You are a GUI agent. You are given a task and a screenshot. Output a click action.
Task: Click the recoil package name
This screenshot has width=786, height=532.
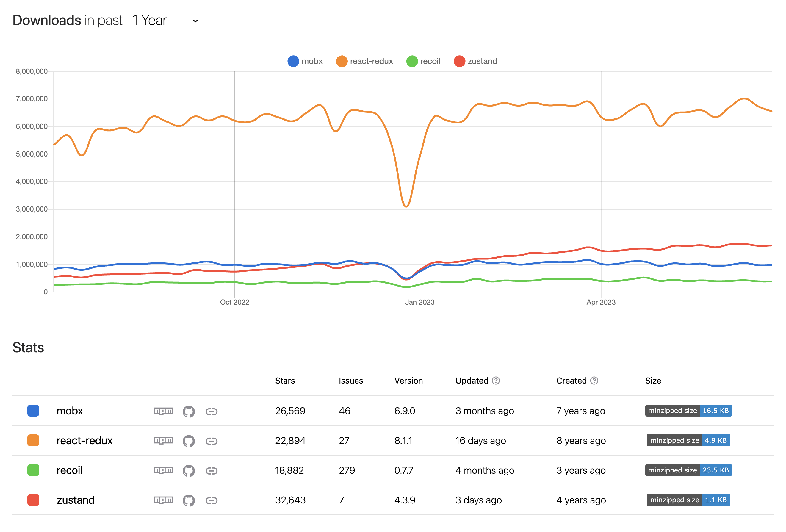pos(69,470)
